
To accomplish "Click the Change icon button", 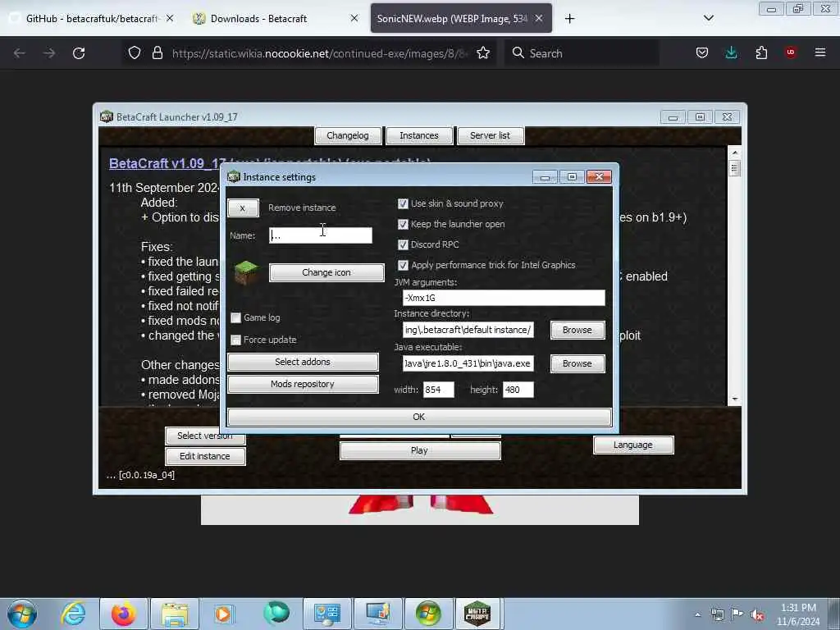I will pyautogui.click(x=326, y=272).
